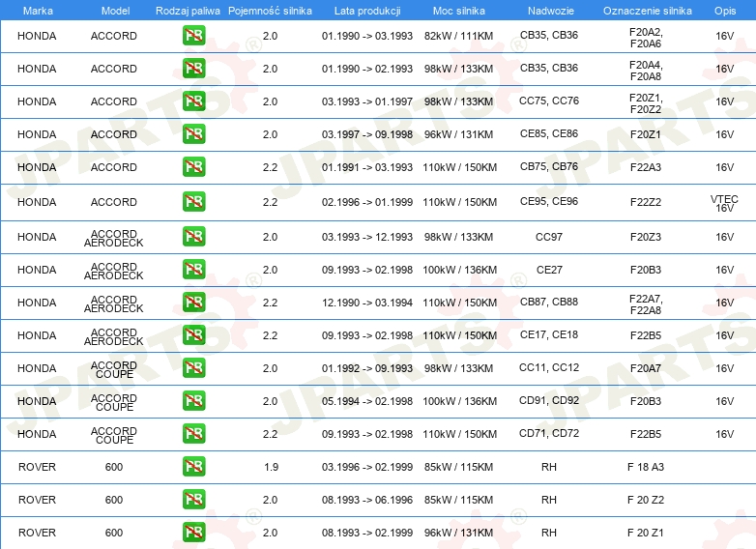Select the date range 02.1996 -> 01.1999

coord(367,202)
